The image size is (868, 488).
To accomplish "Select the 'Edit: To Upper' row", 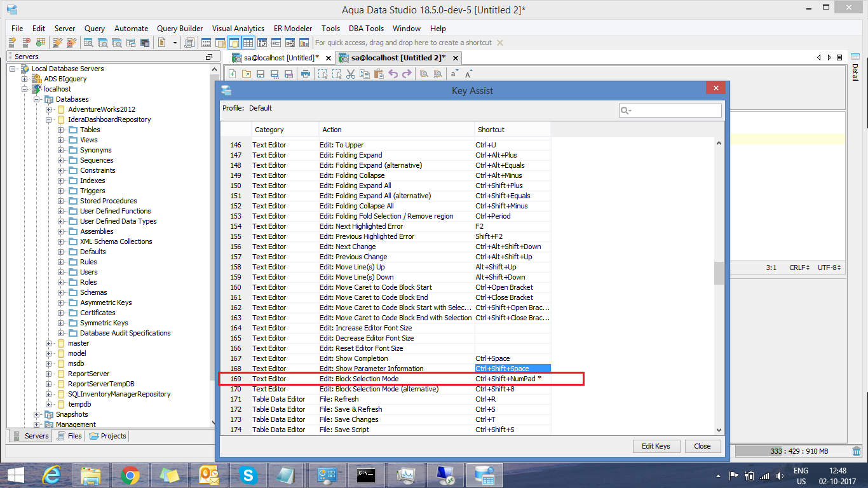I will 385,145.
